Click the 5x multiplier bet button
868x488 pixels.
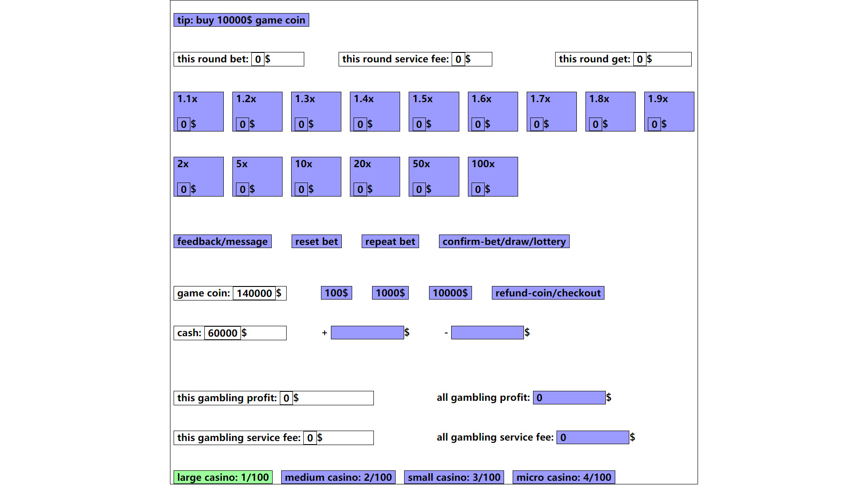point(258,176)
